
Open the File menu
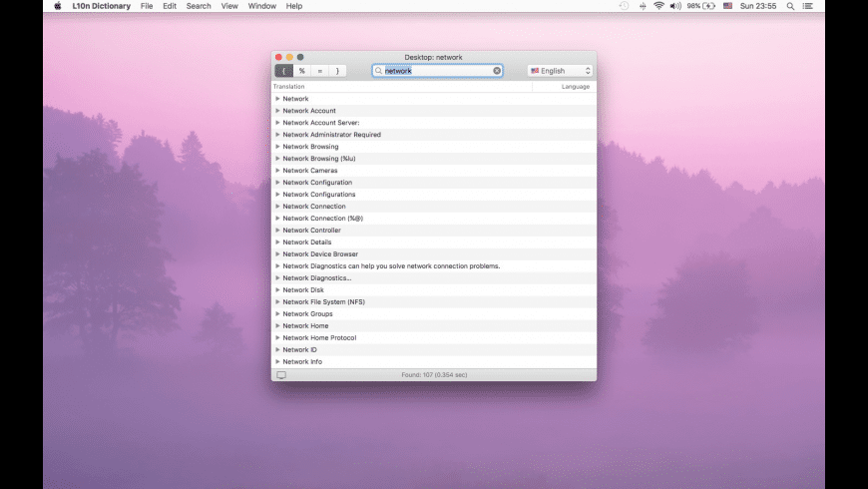[147, 6]
